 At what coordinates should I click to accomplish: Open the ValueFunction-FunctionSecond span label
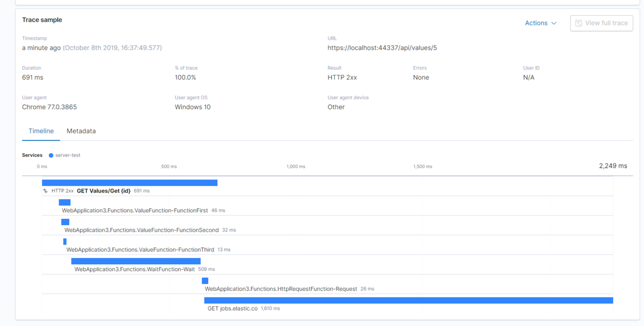click(142, 230)
